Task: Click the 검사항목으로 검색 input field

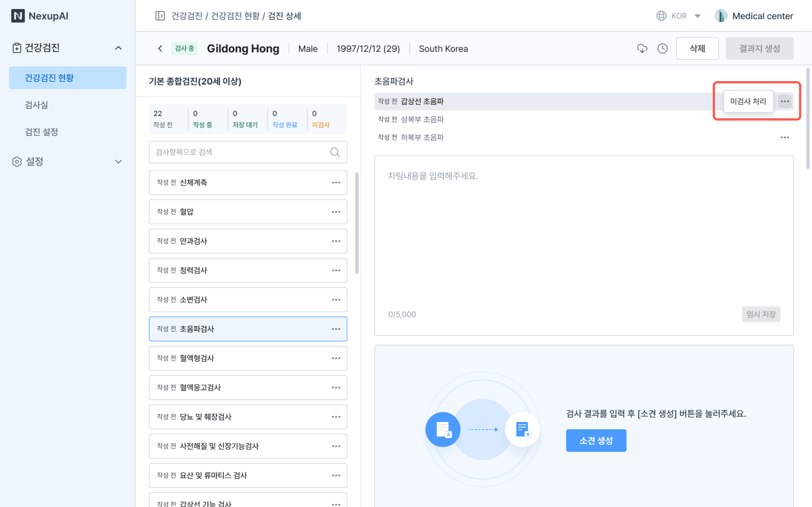Action: [x=238, y=152]
